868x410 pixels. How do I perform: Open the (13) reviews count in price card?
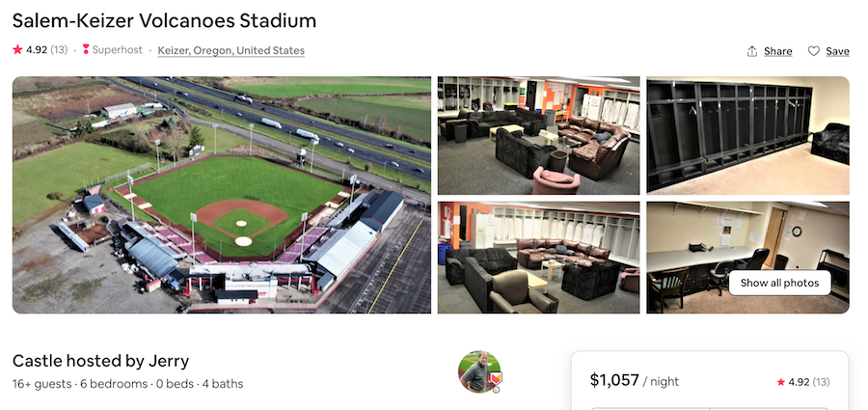click(821, 382)
